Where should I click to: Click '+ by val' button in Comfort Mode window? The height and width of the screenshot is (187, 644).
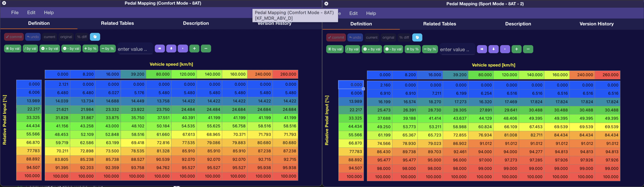click(x=50, y=49)
